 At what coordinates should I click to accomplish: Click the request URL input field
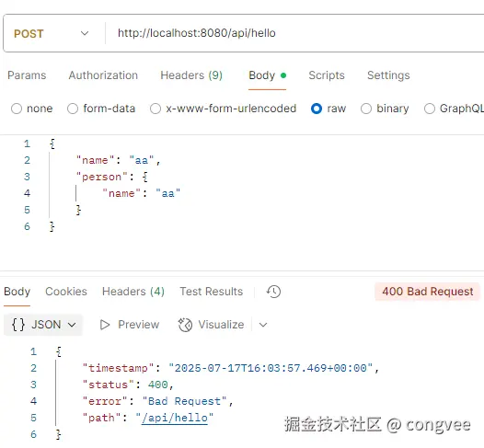coord(294,33)
